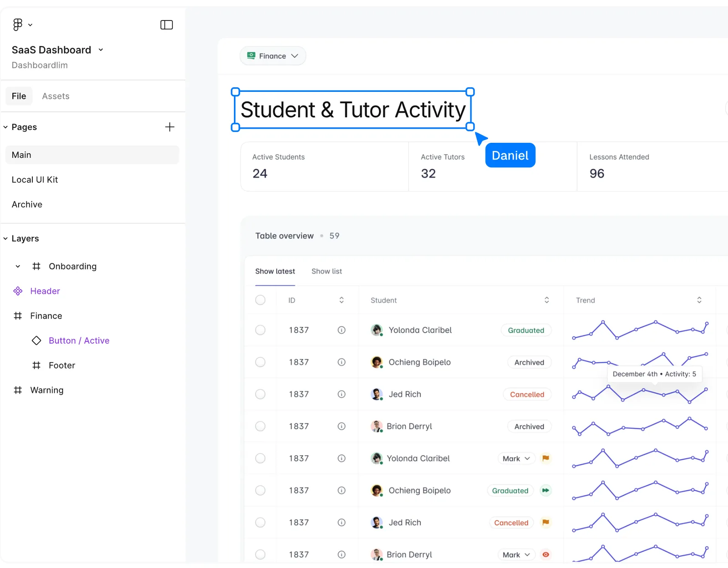Viewport: 728px width, 568px height.
Task: Select checkbox for first Jed Rich row
Action: tap(260, 394)
